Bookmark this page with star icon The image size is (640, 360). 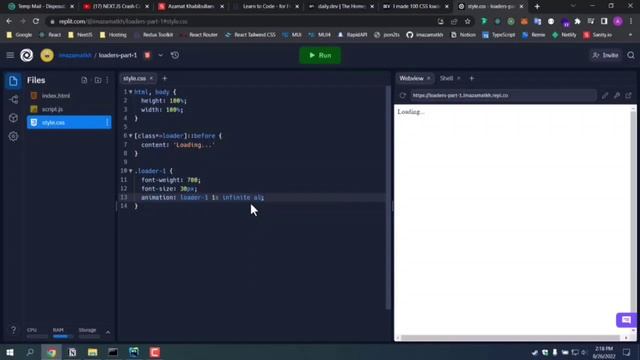click(x=468, y=21)
